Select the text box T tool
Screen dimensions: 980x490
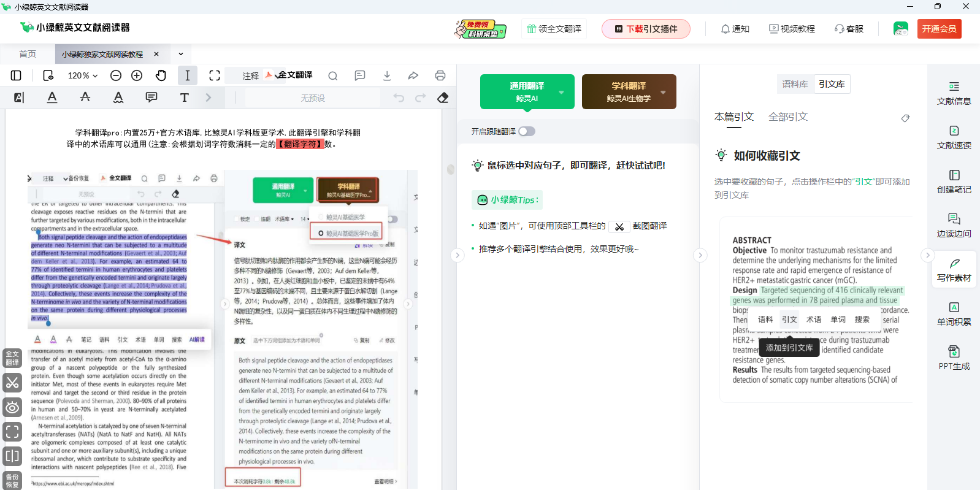[185, 98]
